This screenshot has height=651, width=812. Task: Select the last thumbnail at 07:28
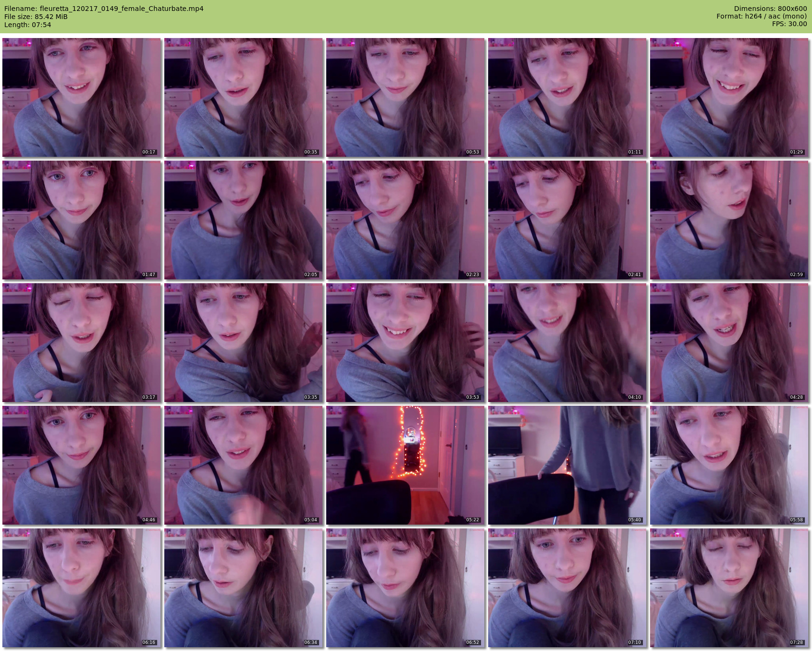[729, 588]
